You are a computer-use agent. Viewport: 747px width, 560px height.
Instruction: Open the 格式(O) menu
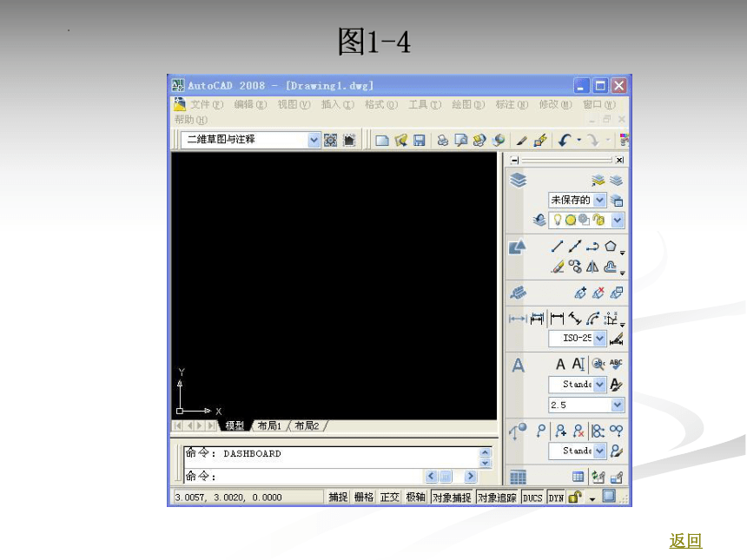pyautogui.click(x=381, y=105)
